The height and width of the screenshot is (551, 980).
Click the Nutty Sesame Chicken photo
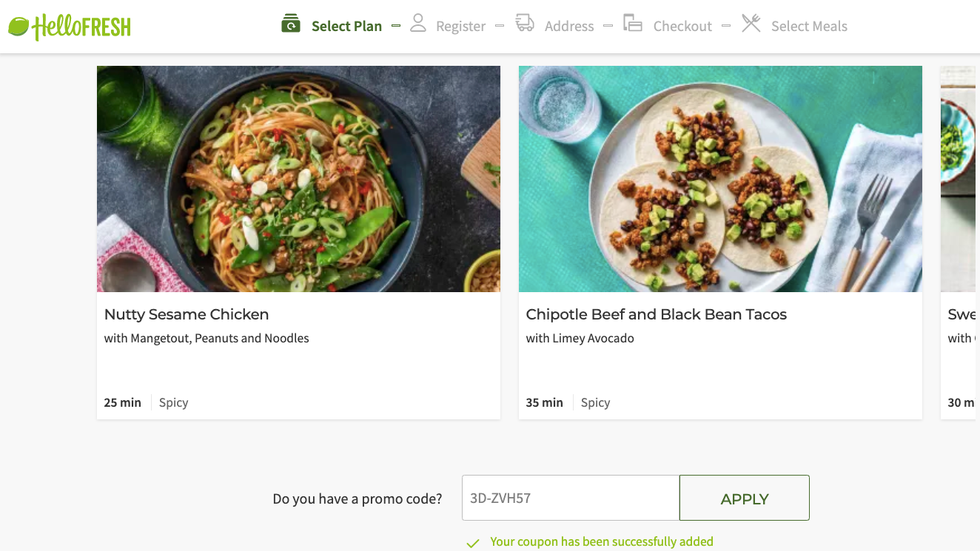coord(298,178)
